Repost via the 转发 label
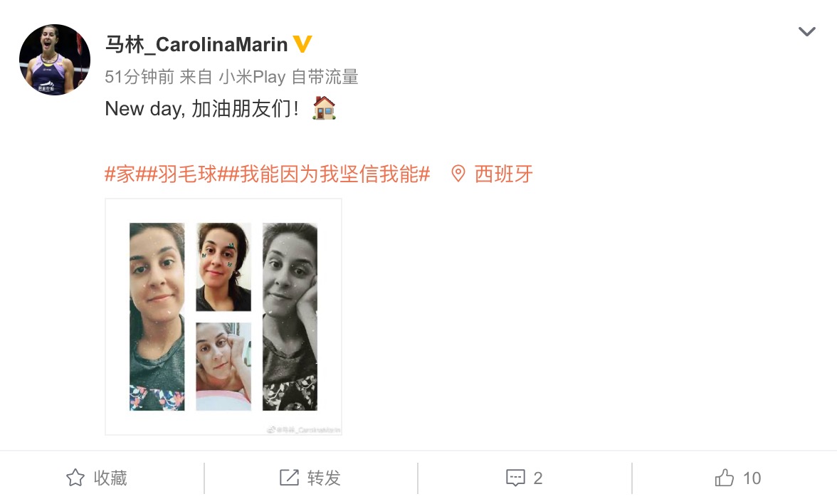 click(x=324, y=478)
